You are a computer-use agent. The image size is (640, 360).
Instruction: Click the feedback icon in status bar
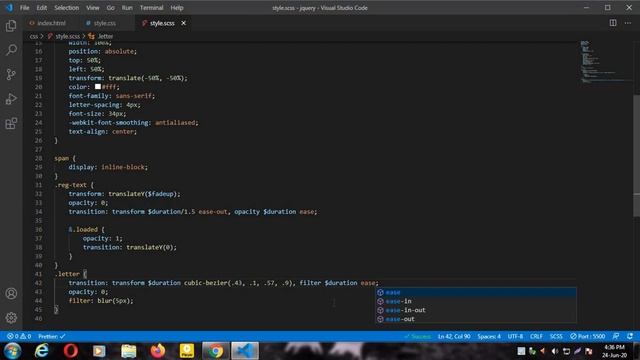click(616, 336)
